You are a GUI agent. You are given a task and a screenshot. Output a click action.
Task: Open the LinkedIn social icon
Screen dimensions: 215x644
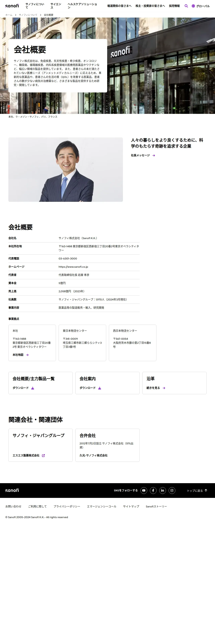coord(162,491)
